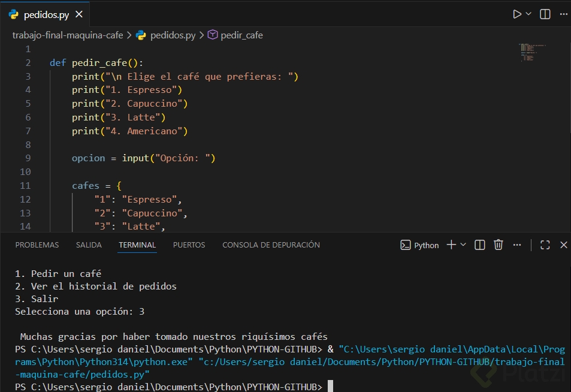
Task: Split the terminal pane
Action: point(480,245)
